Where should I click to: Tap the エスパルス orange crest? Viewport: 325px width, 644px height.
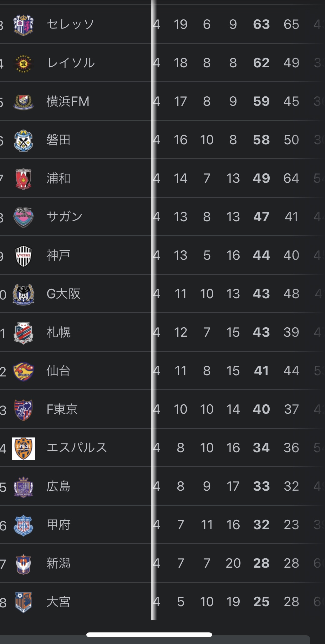(x=23, y=448)
